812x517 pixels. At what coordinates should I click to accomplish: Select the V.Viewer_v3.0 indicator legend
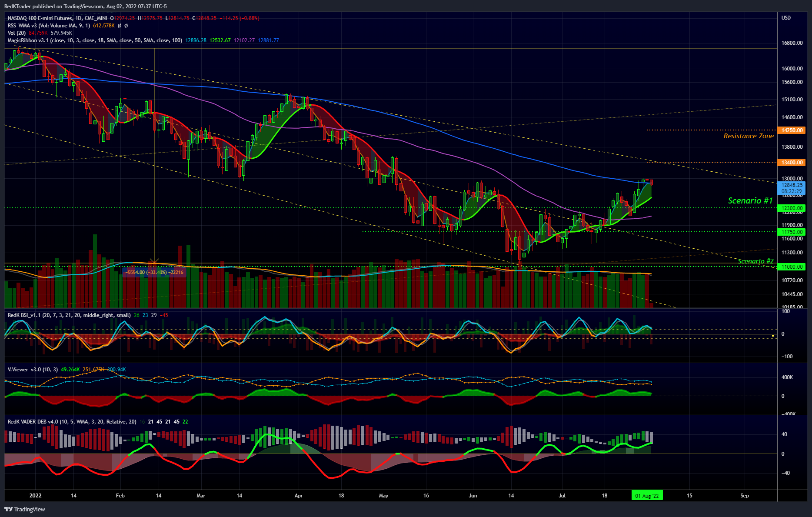(33, 370)
